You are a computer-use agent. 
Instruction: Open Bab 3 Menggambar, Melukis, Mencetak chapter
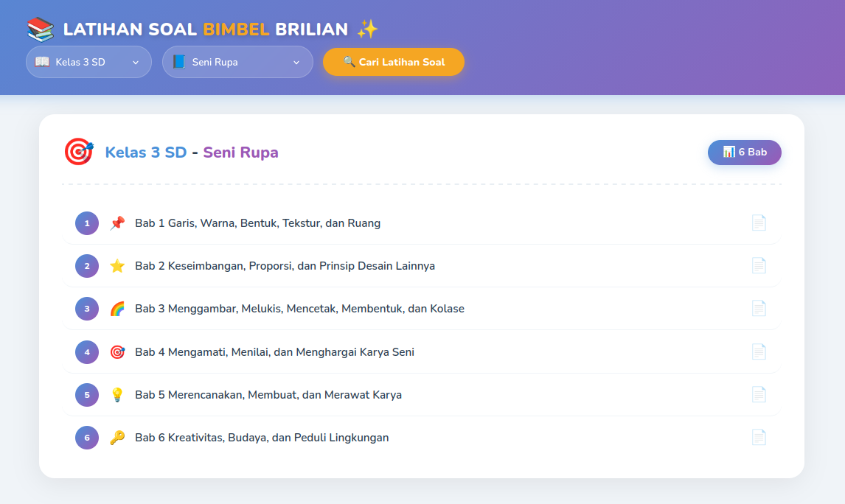pos(422,309)
